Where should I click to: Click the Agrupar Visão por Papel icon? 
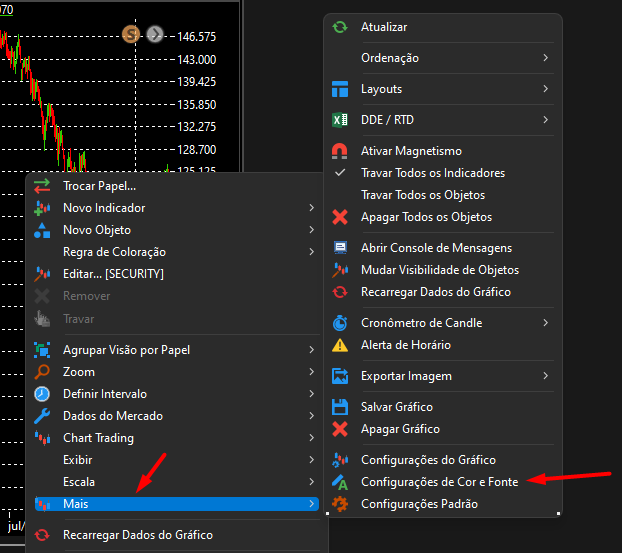click(42, 350)
